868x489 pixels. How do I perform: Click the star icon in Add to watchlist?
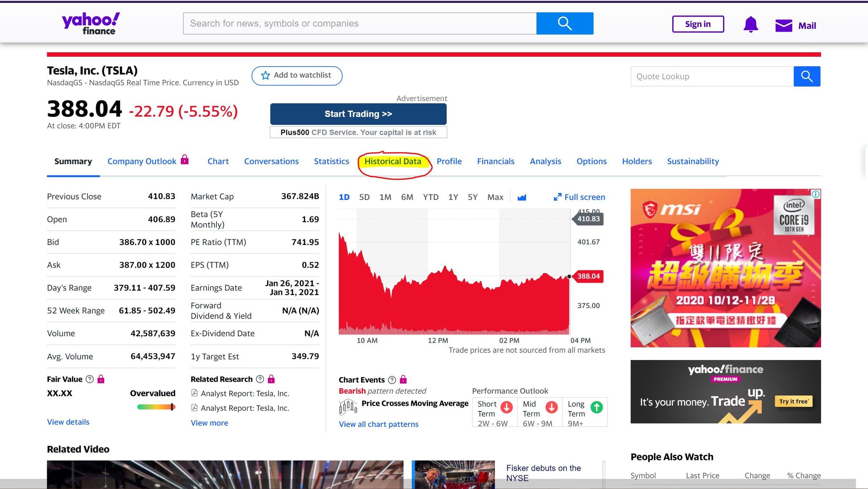click(x=265, y=75)
